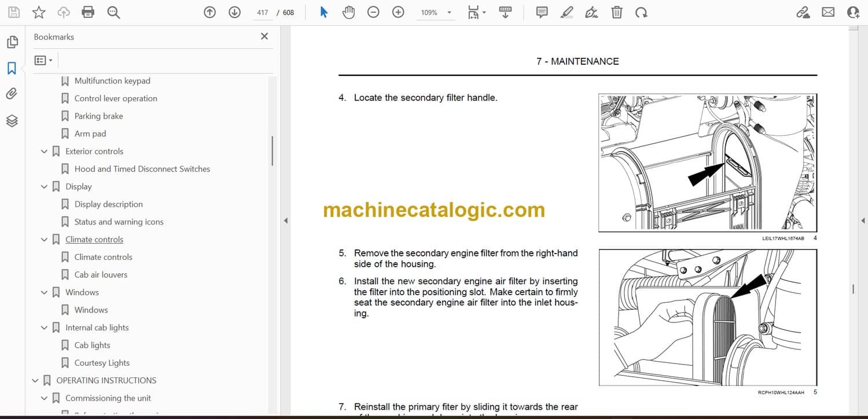The image size is (868, 419).
Task: Add document to starred with star icon
Action: (39, 12)
